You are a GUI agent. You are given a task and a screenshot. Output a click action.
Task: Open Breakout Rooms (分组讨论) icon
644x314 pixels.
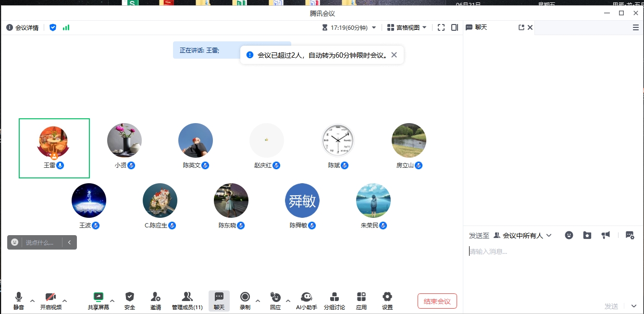(334, 297)
